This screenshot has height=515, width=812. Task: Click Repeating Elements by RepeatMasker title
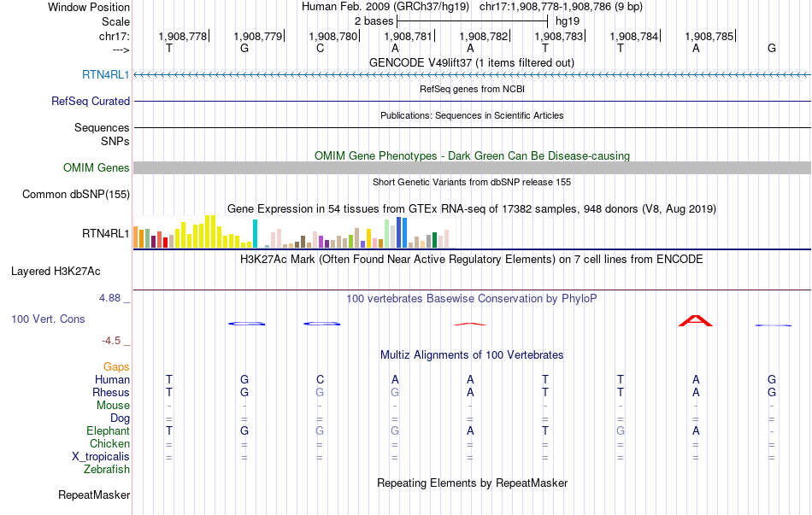(472, 483)
